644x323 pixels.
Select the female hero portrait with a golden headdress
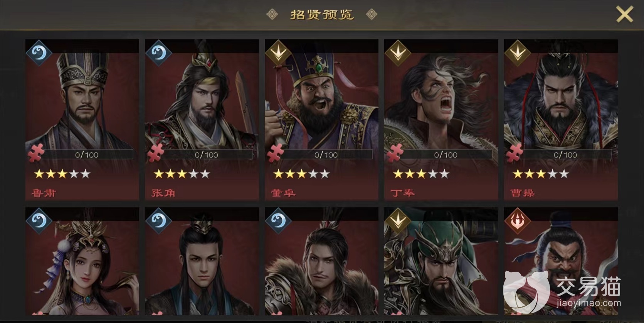click(x=82, y=261)
